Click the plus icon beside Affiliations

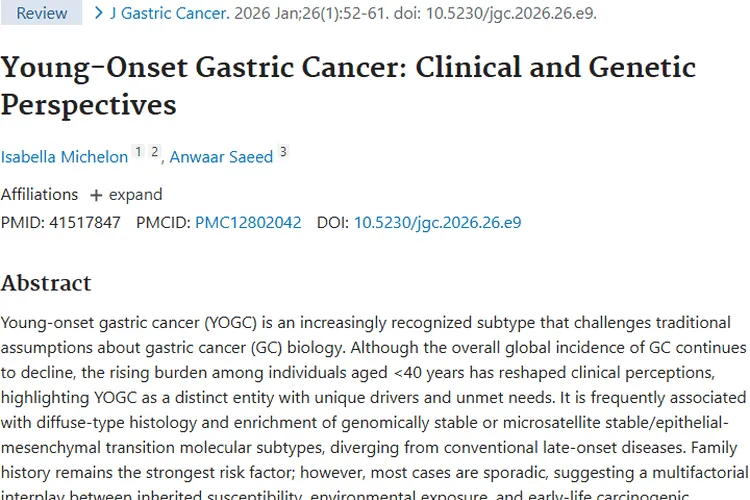[x=96, y=195]
